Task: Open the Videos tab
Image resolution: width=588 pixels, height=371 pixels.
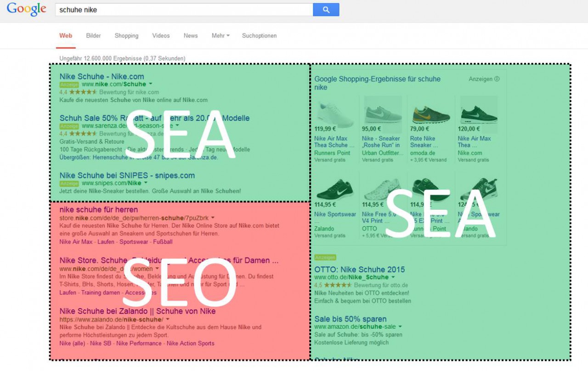Action: (x=161, y=36)
